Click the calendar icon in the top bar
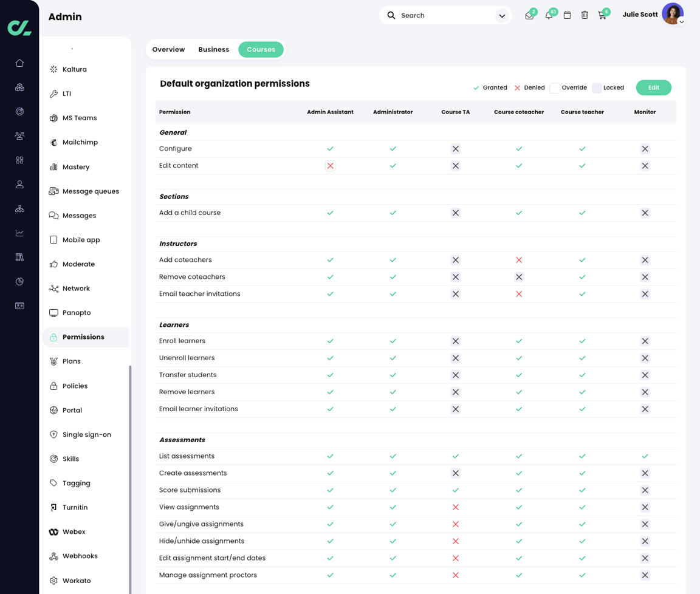 (567, 15)
